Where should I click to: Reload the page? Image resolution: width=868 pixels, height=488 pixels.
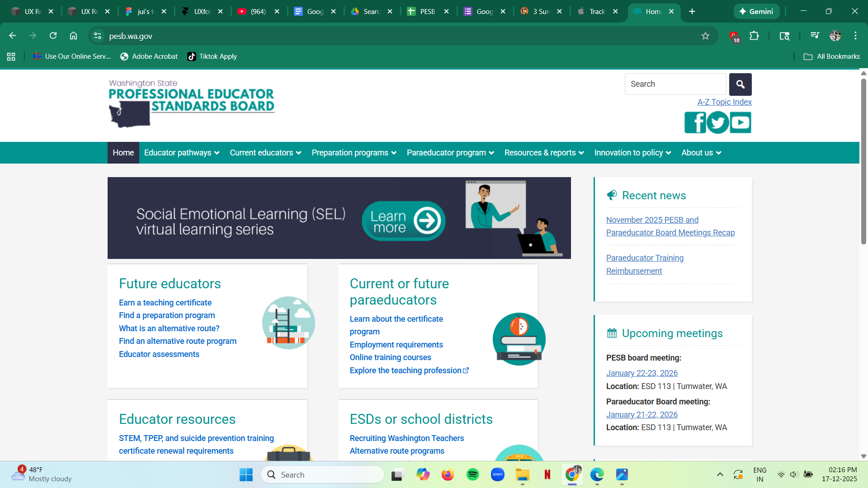(x=53, y=36)
